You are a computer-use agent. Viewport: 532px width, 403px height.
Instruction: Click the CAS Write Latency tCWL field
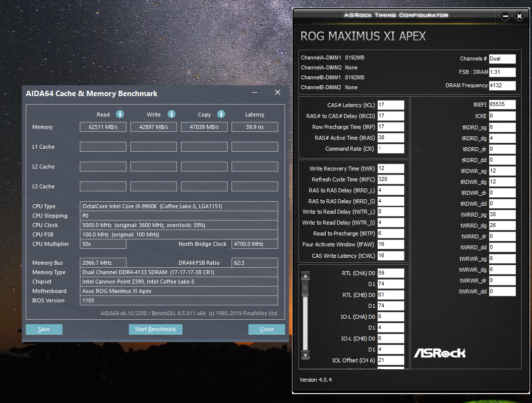(391, 255)
